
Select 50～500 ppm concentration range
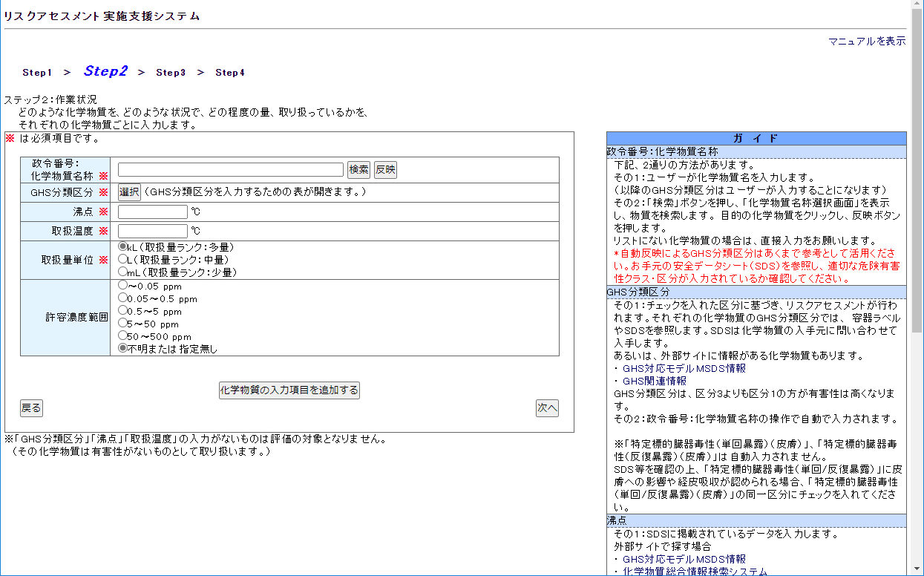point(123,336)
